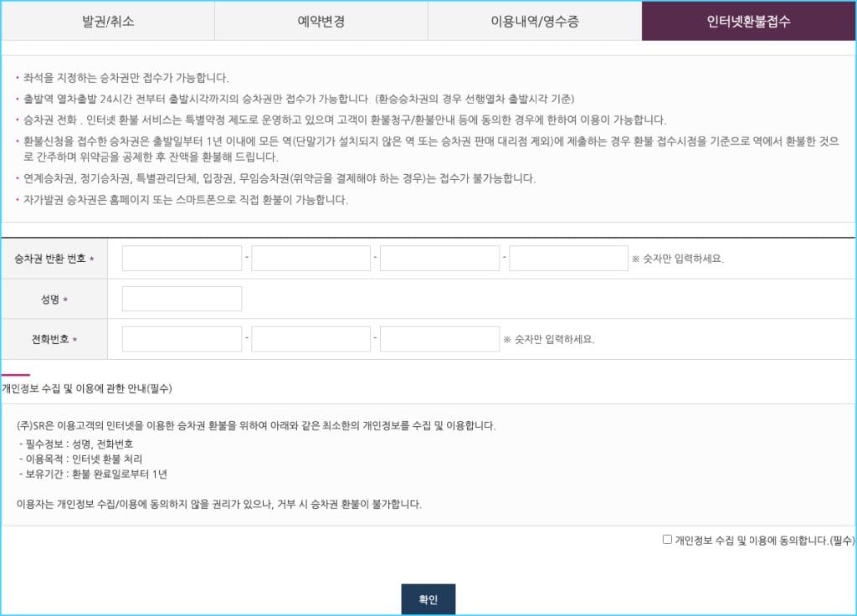Image resolution: width=857 pixels, height=616 pixels.
Task: Click the middle phone number input box
Action: click(x=310, y=338)
